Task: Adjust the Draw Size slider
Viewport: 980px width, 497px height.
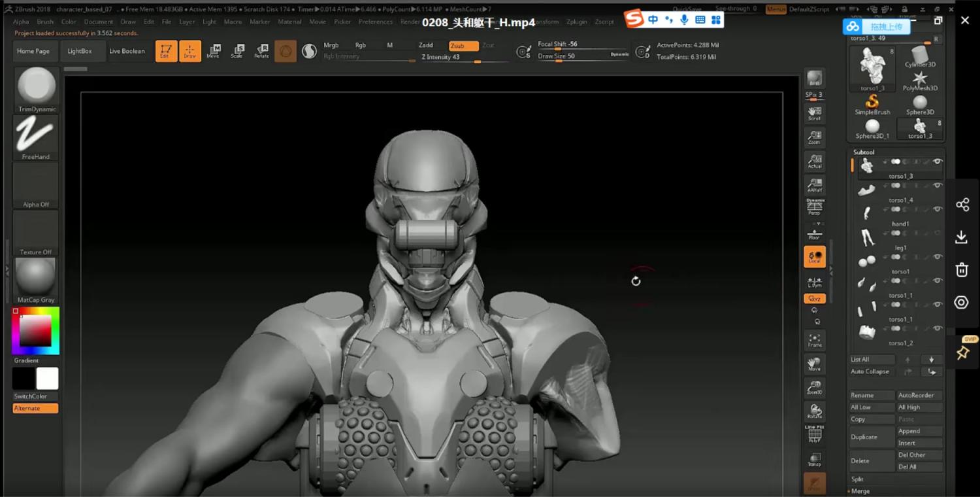Action: 583,56
